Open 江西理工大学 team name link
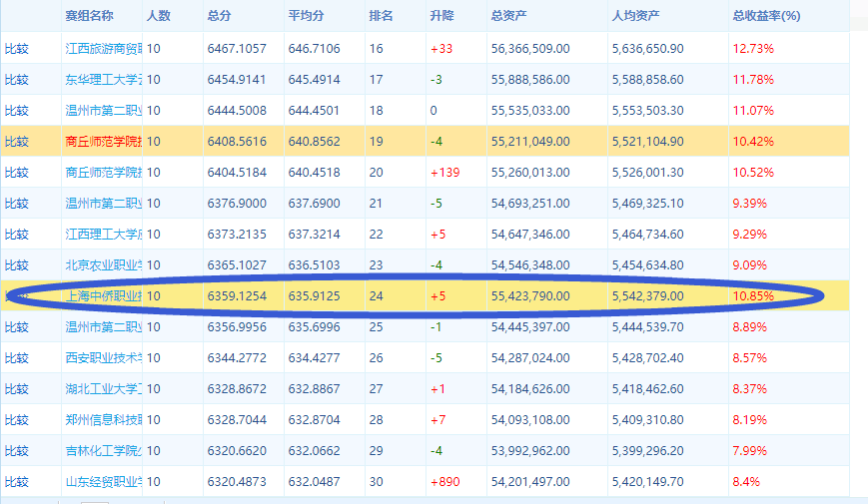 (103, 234)
